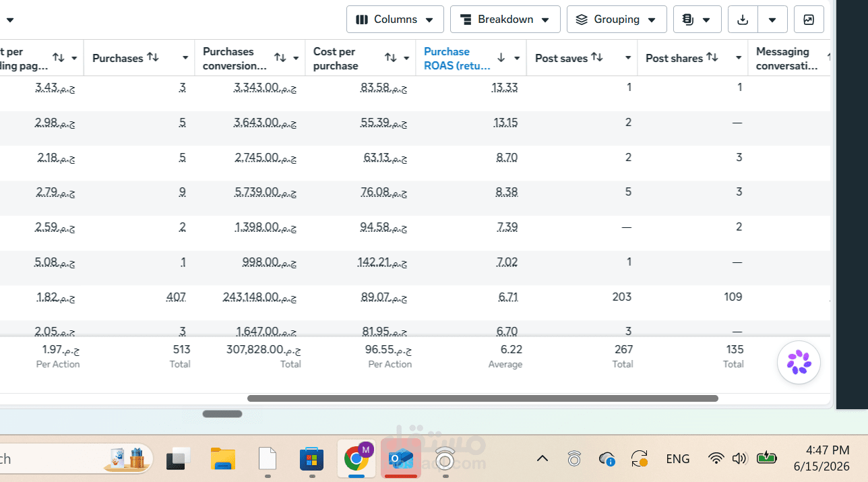Click the 13.33 ROAS value
Screen dimensions: 868x482
tap(505, 87)
